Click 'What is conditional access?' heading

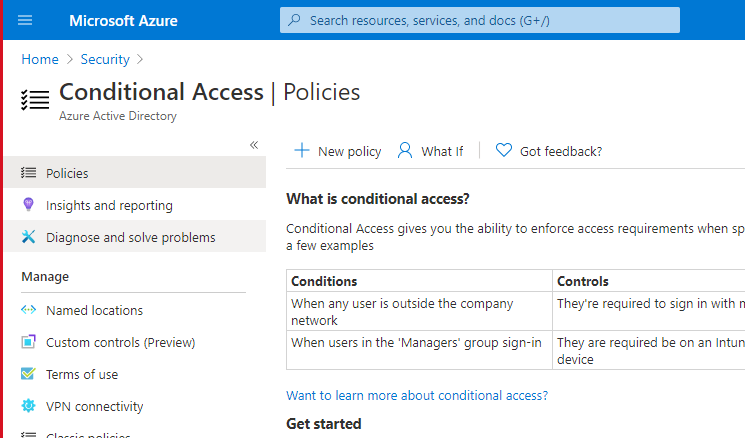pos(378,199)
